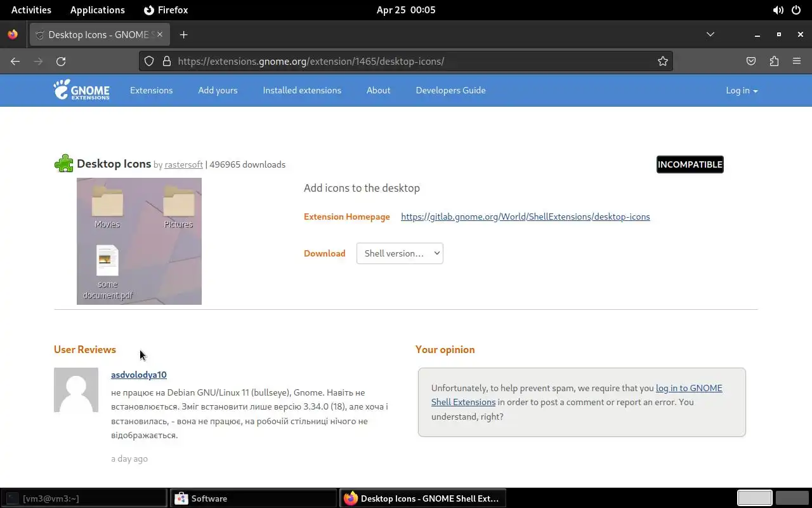Click the 496965 downloads text

pos(247,164)
